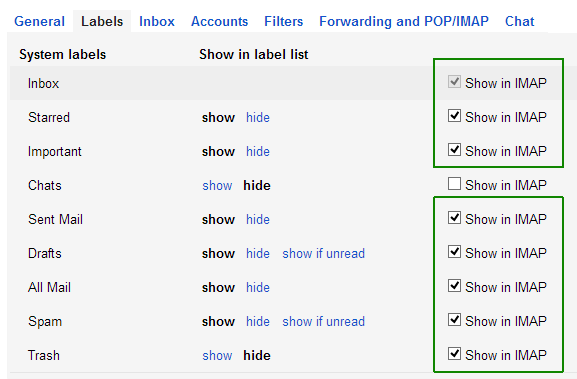The image size is (577, 379).
Task: Set Drafts to show if unread
Action: coord(323,254)
